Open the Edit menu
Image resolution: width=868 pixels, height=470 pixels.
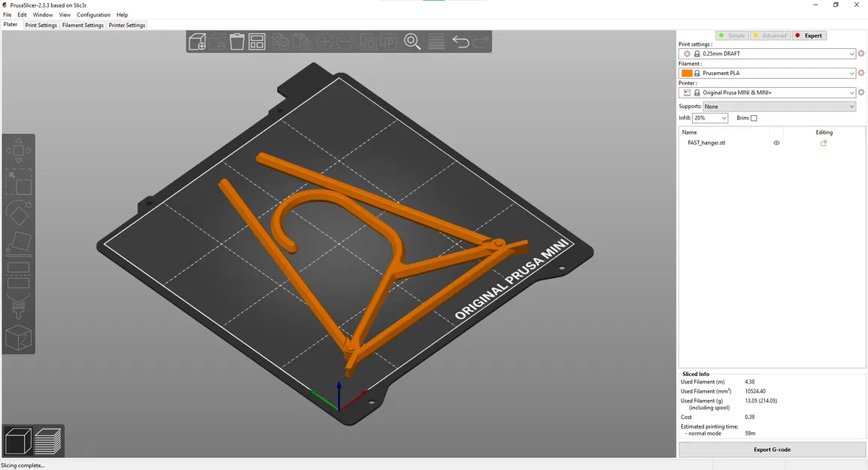tap(22, 15)
